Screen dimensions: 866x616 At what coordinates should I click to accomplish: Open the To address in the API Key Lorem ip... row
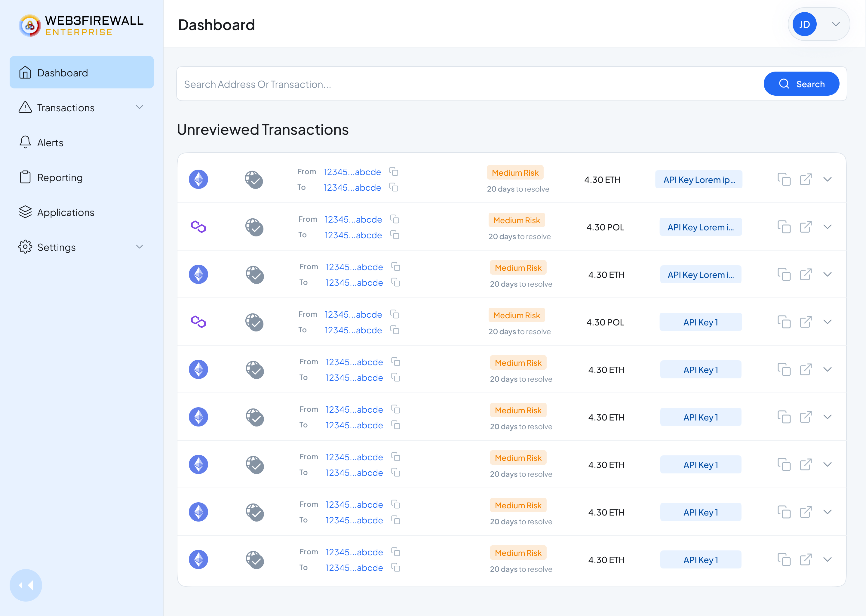click(352, 187)
